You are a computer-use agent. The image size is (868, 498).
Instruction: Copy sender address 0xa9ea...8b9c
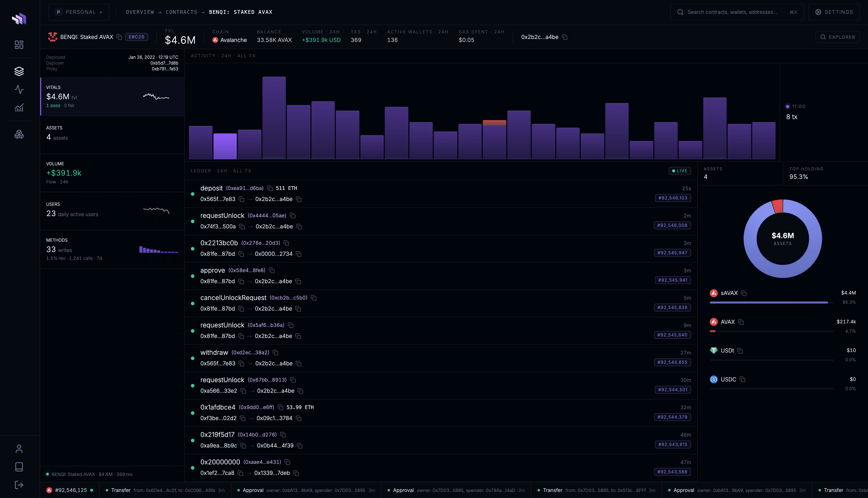243,446
